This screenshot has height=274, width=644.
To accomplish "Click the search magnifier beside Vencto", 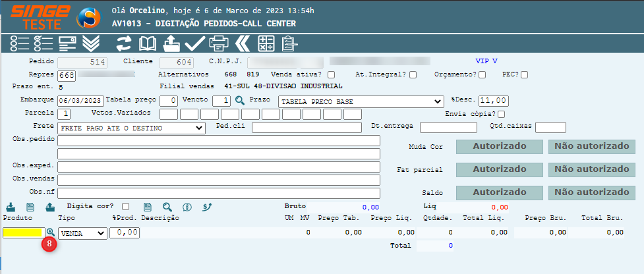I will [x=240, y=101].
